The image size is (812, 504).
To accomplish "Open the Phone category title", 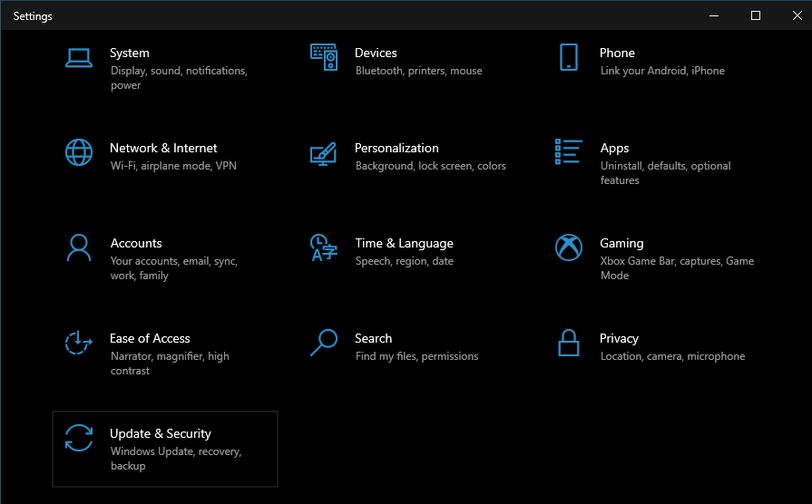I will click(617, 53).
